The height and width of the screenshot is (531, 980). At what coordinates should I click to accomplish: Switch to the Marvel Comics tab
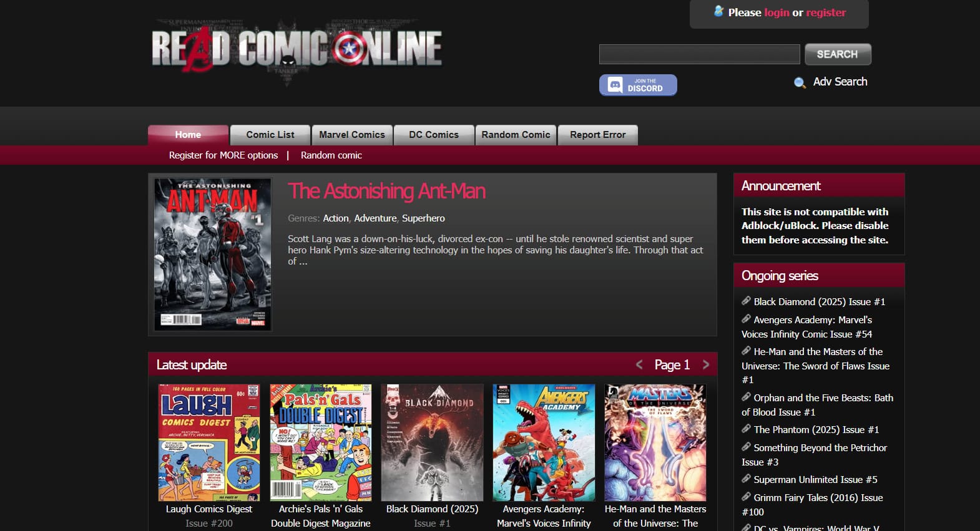[x=352, y=135]
